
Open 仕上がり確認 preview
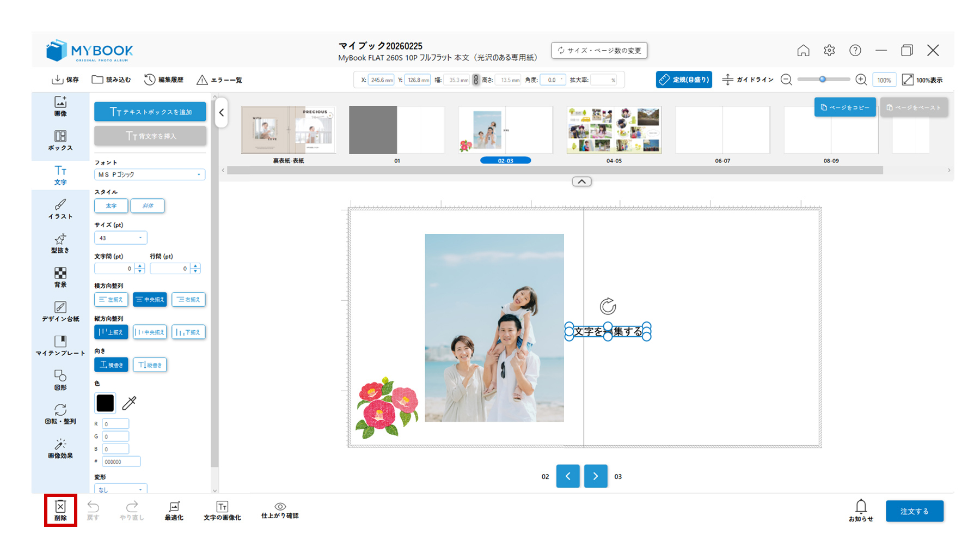[280, 511]
